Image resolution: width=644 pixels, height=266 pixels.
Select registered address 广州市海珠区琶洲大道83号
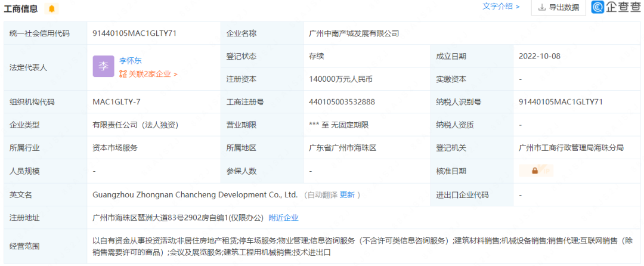[x=178, y=218]
